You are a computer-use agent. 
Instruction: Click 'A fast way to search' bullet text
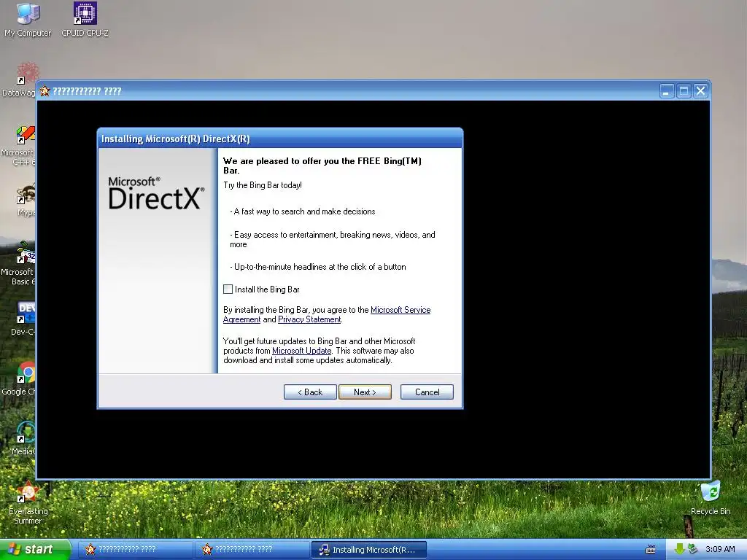(303, 211)
